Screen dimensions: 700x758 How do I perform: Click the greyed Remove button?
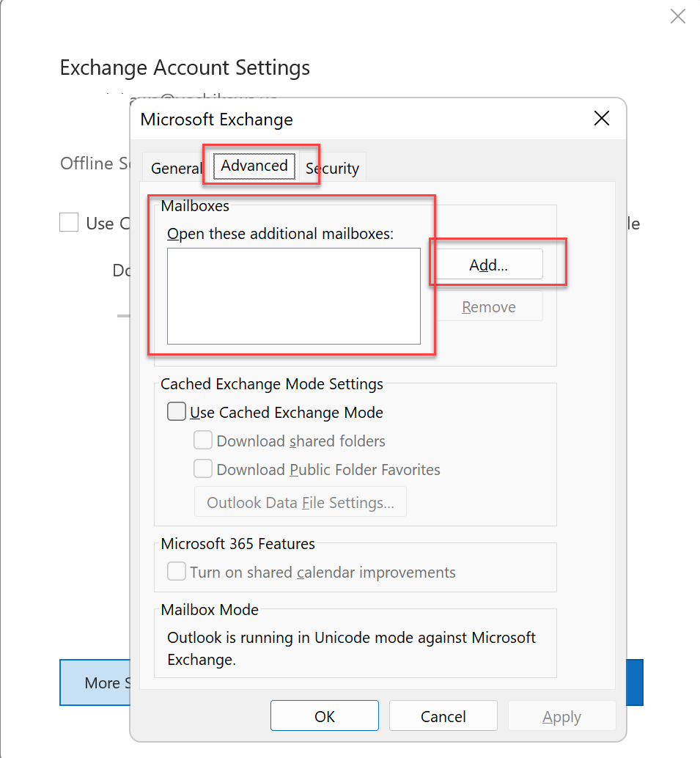488,306
